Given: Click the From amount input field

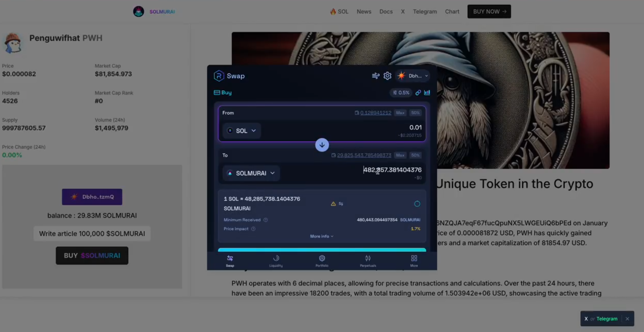Looking at the screenshot, I should pyautogui.click(x=375, y=128).
